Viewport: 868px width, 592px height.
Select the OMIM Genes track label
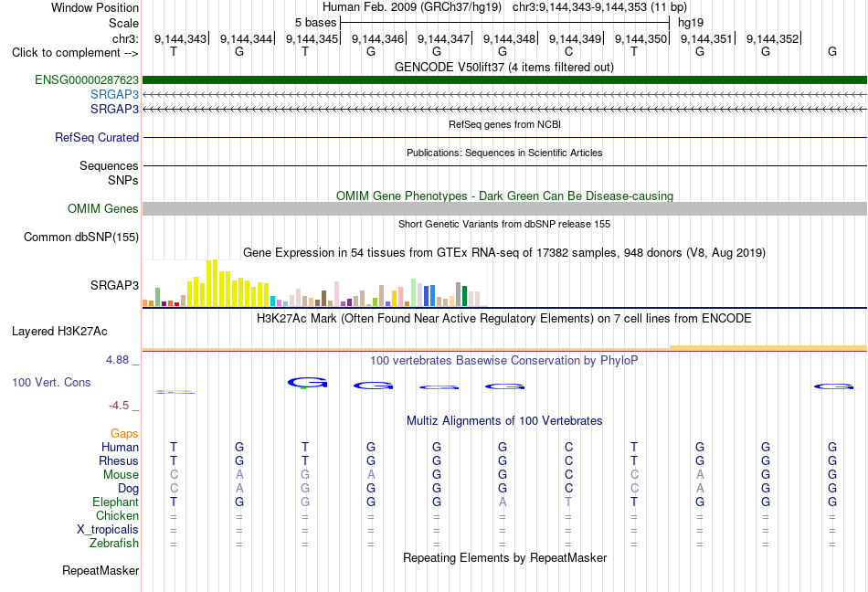[x=103, y=208]
